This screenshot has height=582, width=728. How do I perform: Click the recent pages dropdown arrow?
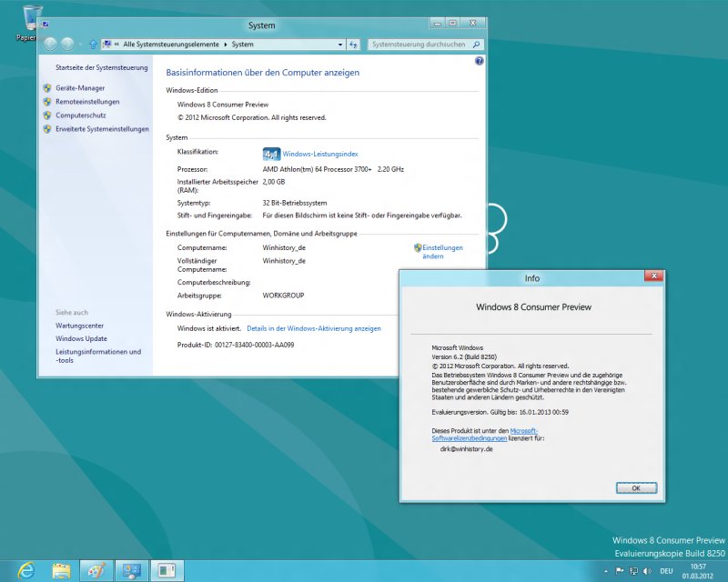click(80, 45)
